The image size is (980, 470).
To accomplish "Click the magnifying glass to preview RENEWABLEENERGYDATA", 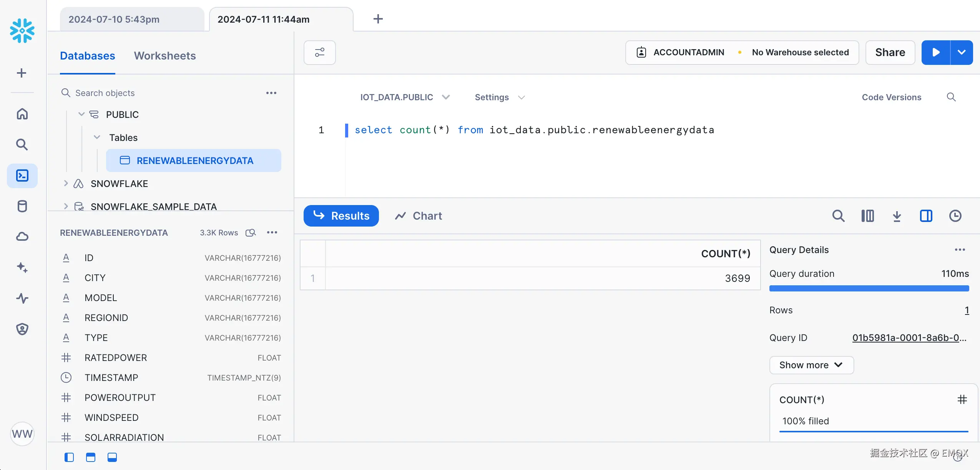I will coord(250,233).
